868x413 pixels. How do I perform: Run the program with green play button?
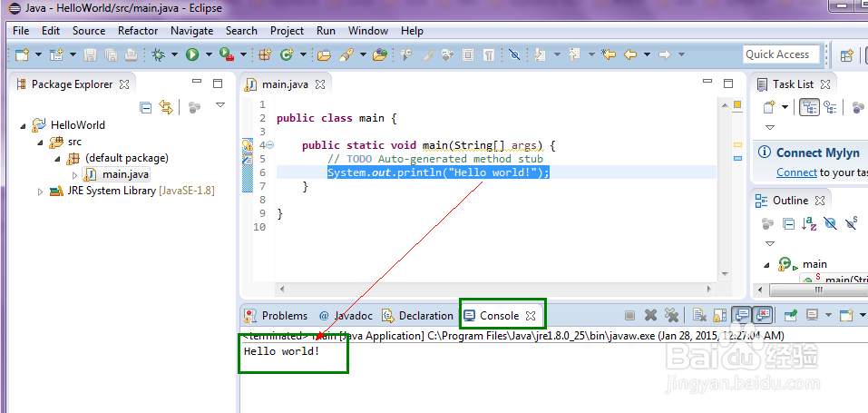coord(192,54)
